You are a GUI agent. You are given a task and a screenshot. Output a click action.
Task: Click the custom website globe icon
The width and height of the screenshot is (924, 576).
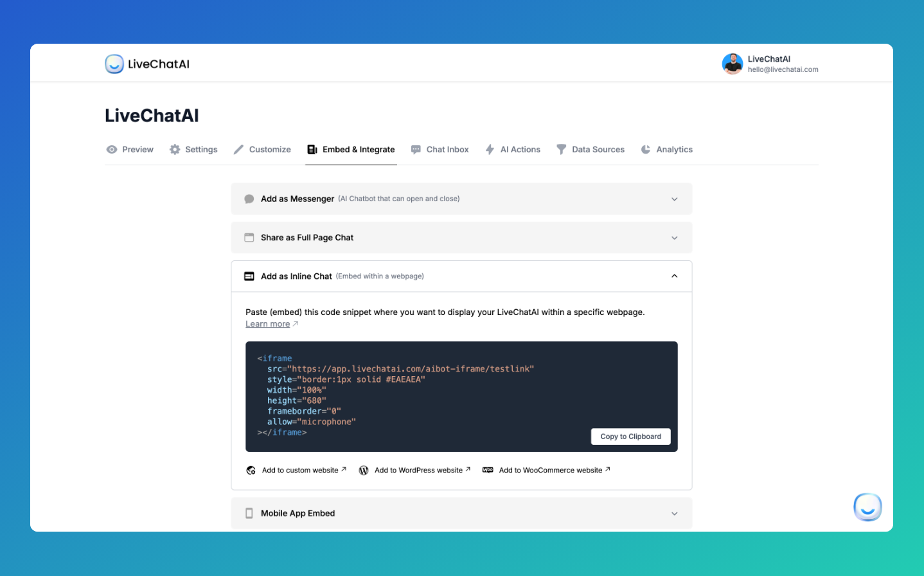point(251,470)
